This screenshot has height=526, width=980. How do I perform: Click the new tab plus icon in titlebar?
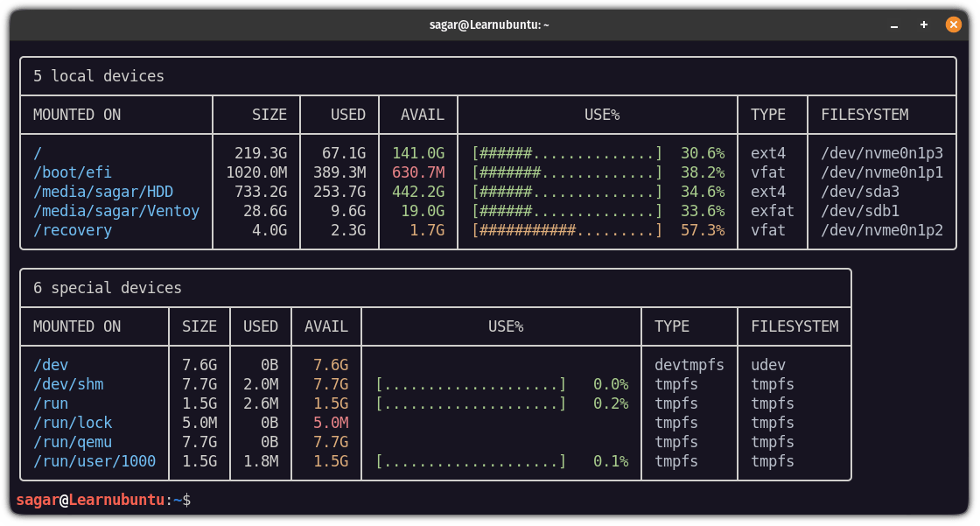(924, 25)
